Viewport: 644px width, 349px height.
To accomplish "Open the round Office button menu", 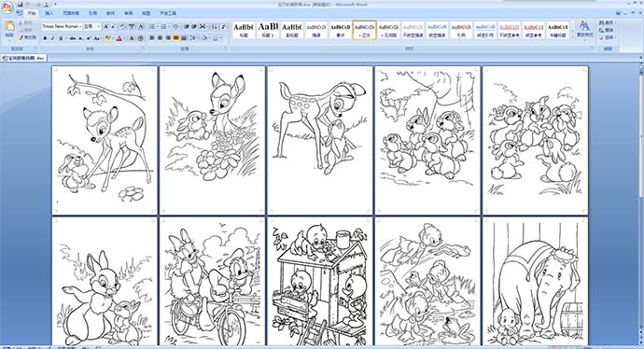I will (x=7, y=7).
